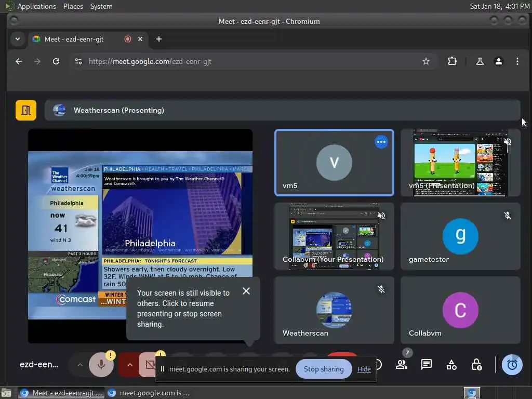The height and width of the screenshot is (399, 532).
Task: Toggle the camera button
Action: 149,365
